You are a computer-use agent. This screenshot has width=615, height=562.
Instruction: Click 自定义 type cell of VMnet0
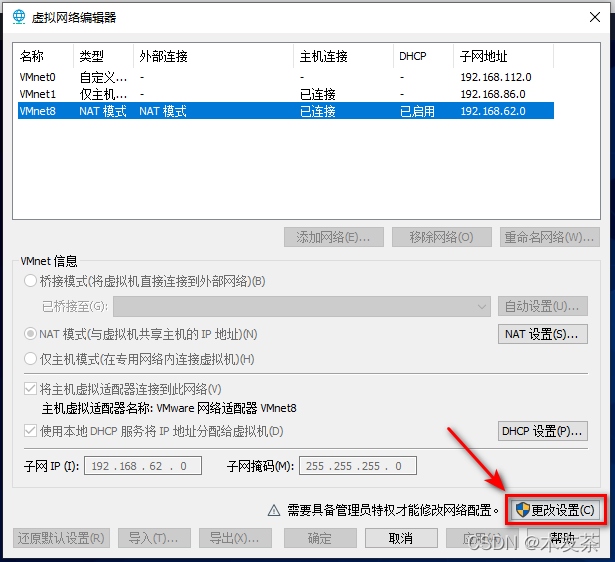click(103, 77)
